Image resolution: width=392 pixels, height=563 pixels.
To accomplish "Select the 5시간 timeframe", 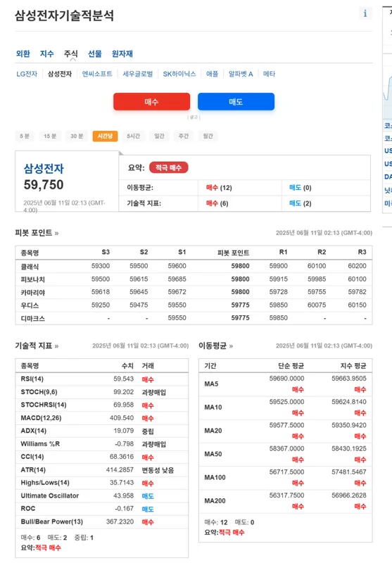I will pyautogui.click(x=133, y=136).
